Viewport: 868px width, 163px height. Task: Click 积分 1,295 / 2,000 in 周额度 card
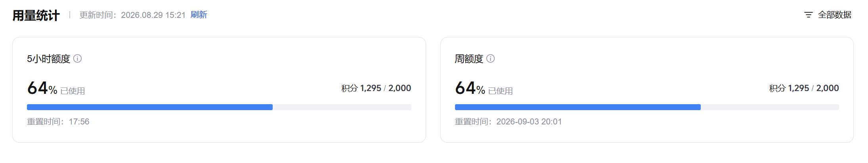click(x=804, y=88)
